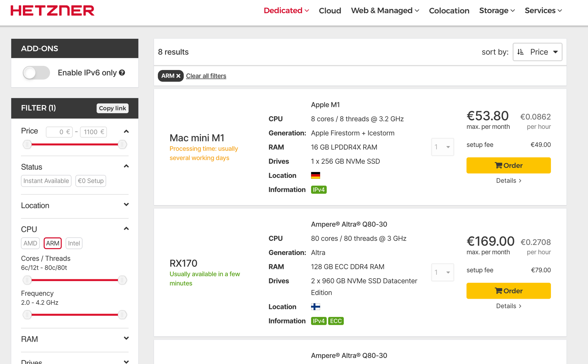
Task: Toggle the Instant Available status filter
Action: click(46, 181)
